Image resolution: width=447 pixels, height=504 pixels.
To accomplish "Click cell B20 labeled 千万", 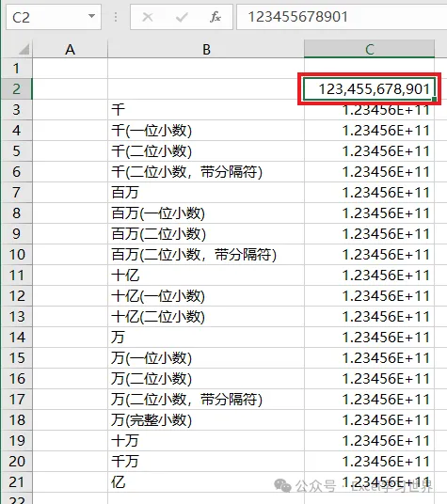I will coord(206,462).
